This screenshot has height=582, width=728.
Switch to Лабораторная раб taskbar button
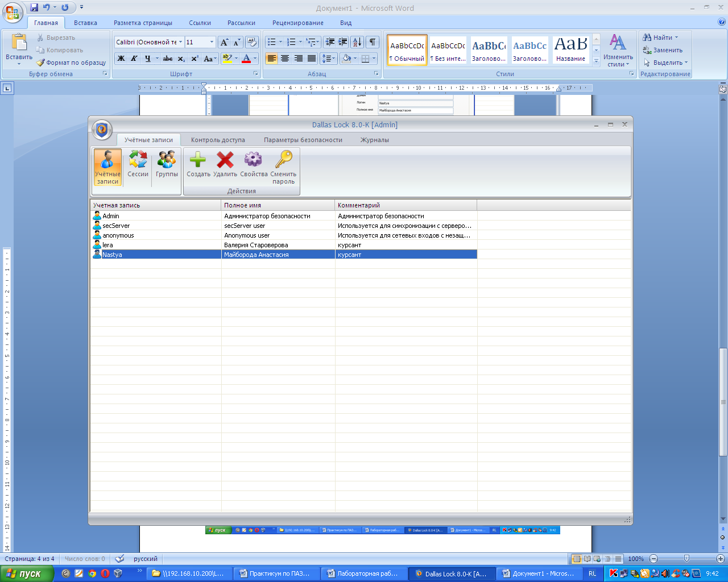[364, 573]
